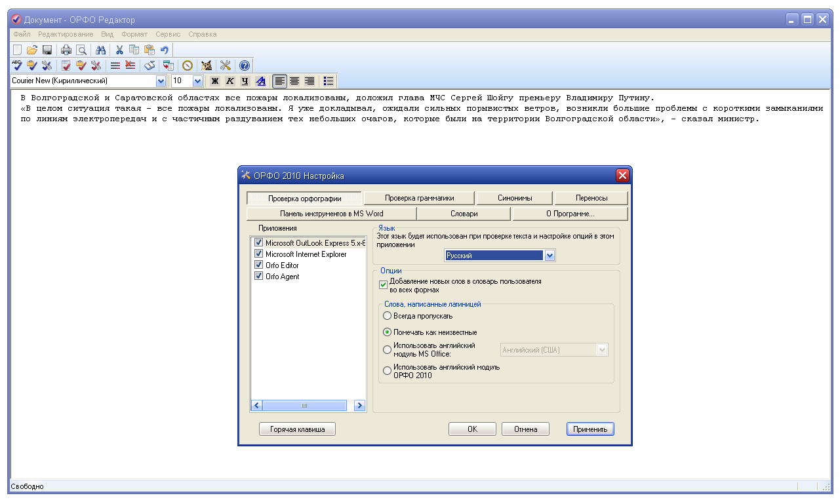Click the 'Горячая клавиша' button

[297, 429]
